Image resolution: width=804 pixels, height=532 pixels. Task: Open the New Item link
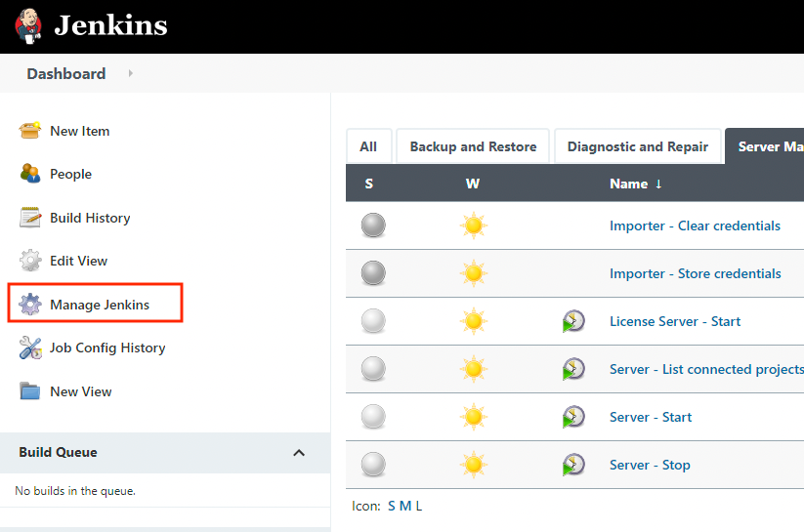79,131
